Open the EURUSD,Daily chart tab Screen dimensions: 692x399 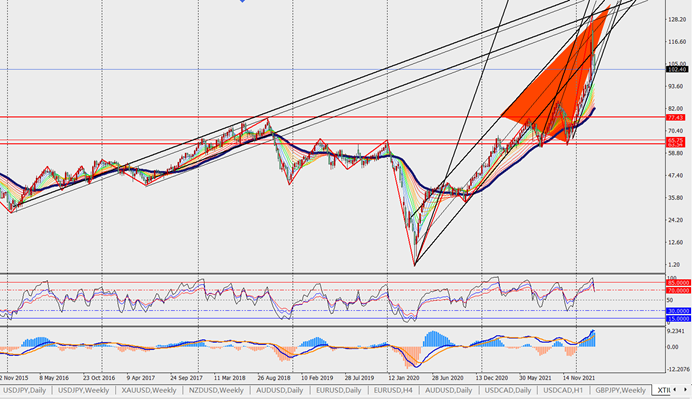[338, 390]
